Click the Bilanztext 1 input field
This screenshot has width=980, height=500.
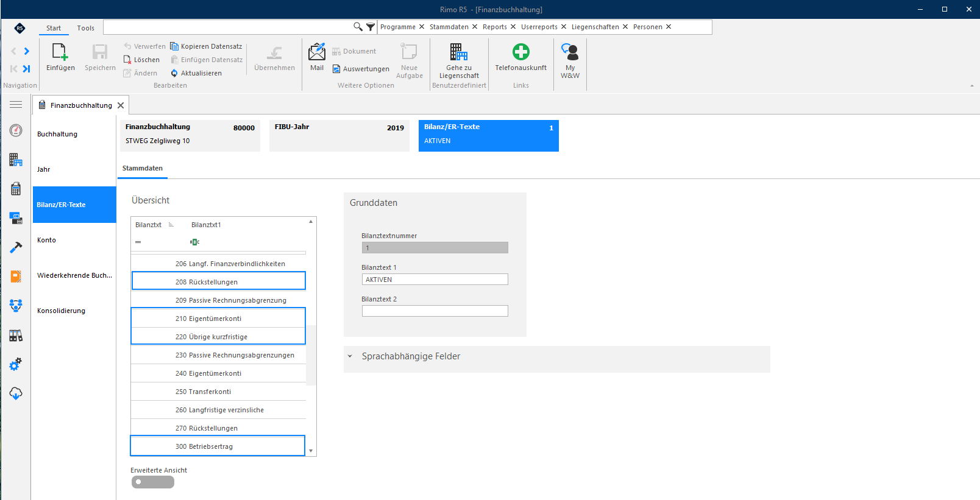pyautogui.click(x=435, y=280)
